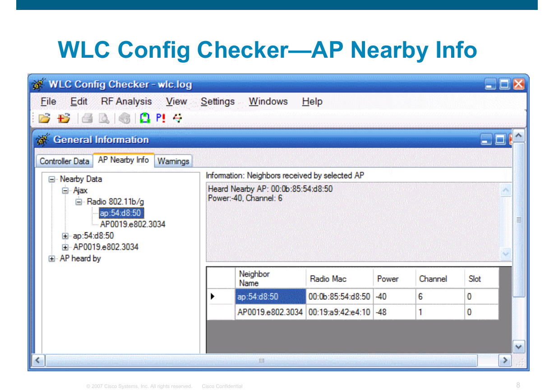The image size is (554, 392).
Task: Click the Channel cell showing 1
Action: [x=440, y=312]
